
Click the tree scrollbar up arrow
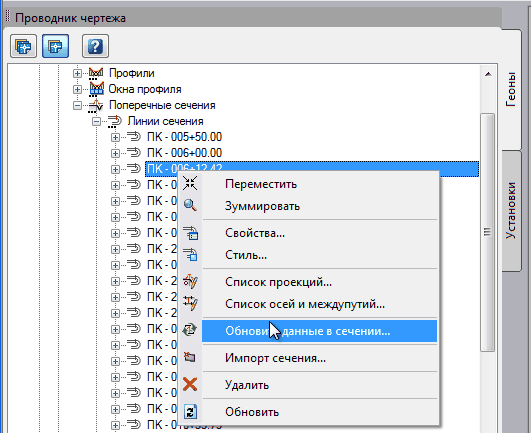point(488,74)
